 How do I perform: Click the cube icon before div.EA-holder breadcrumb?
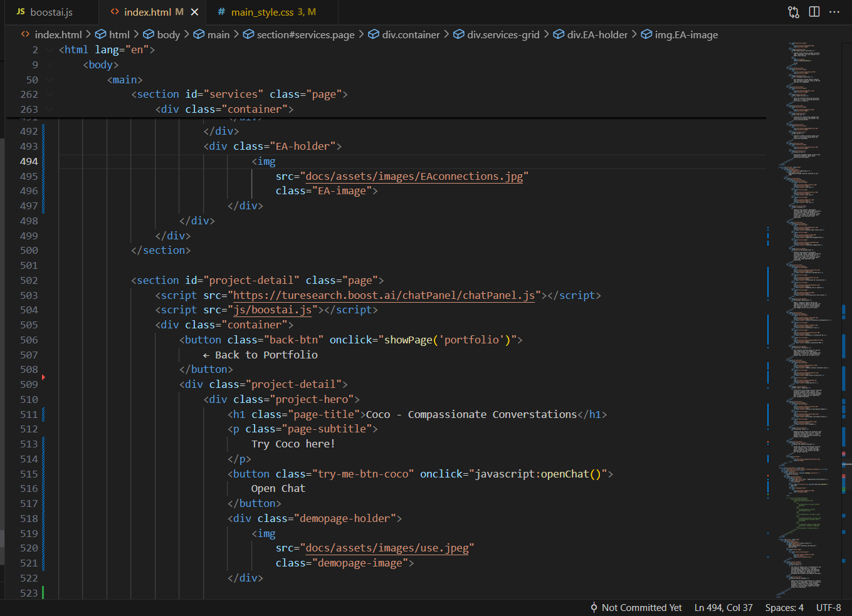(559, 34)
